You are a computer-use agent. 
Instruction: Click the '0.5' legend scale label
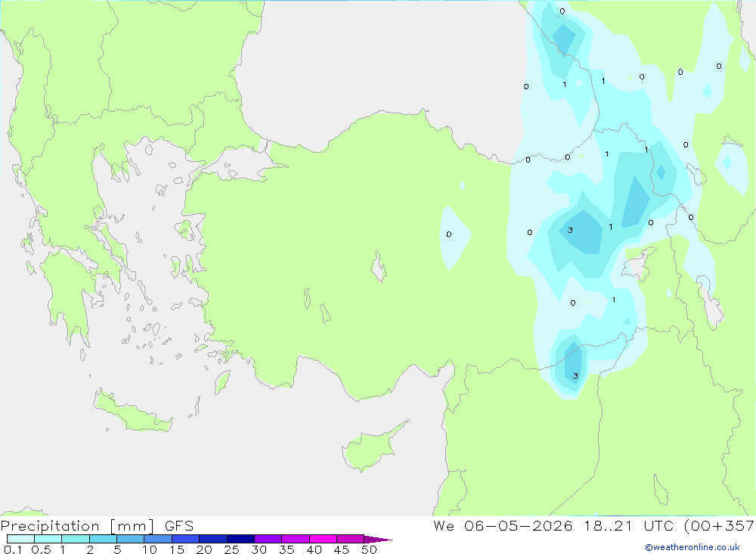click(x=42, y=549)
